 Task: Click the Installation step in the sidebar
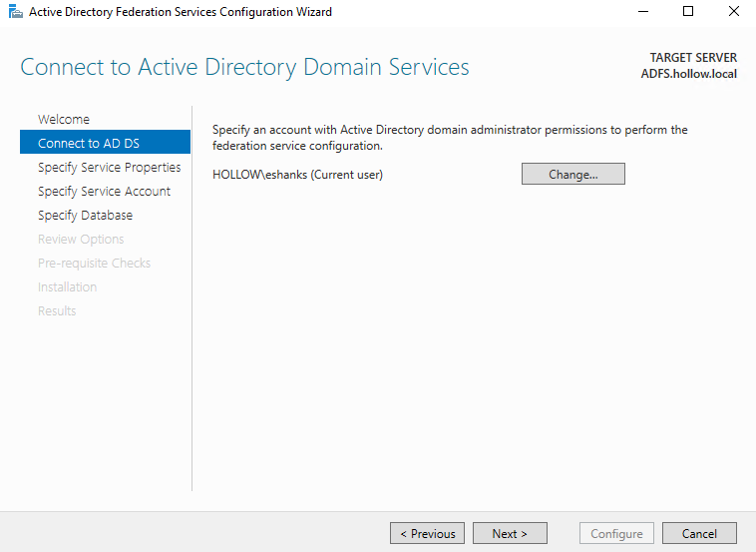(67, 287)
